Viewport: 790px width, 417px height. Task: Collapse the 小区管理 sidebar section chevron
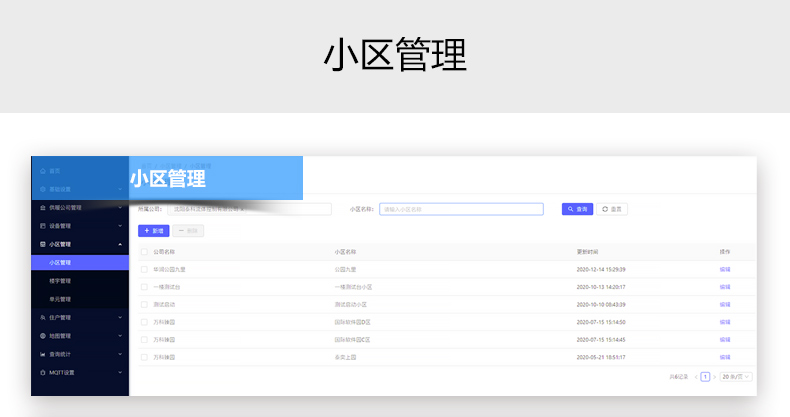click(x=120, y=244)
